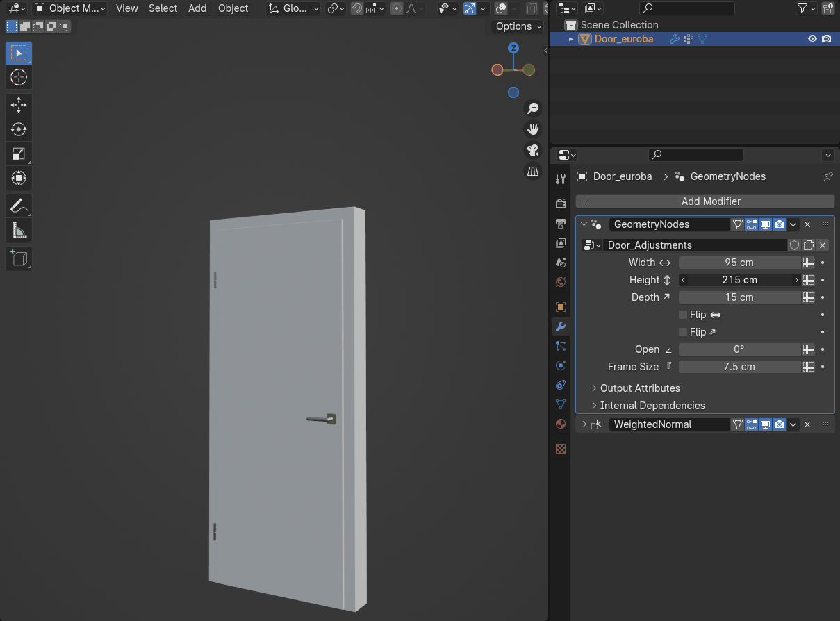Open the Material properties tab
This screenshot has width=840, height=621.
click(561, 423)
